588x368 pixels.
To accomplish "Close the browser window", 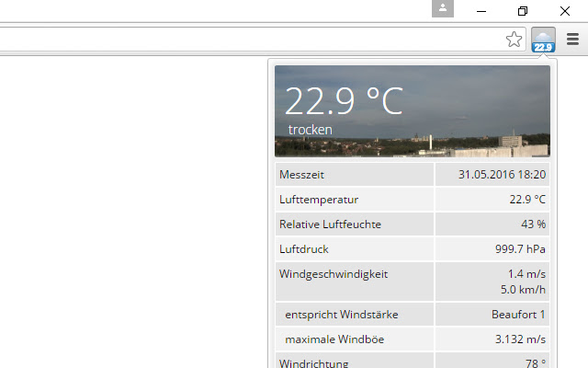I will pos(565,11).
